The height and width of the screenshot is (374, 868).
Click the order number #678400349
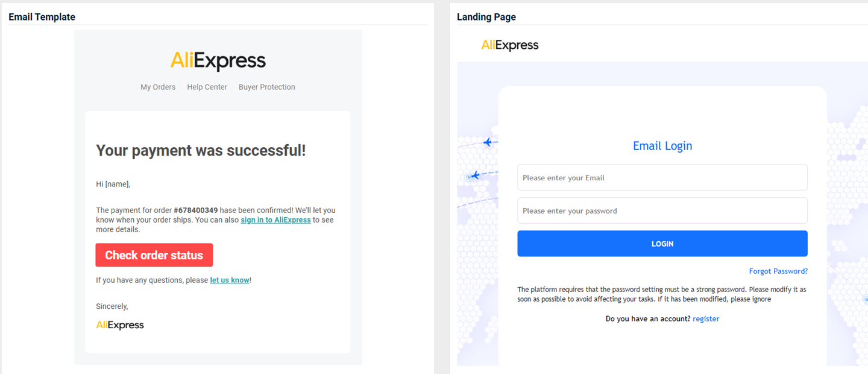pyautogui.click(x=195, y=211)
